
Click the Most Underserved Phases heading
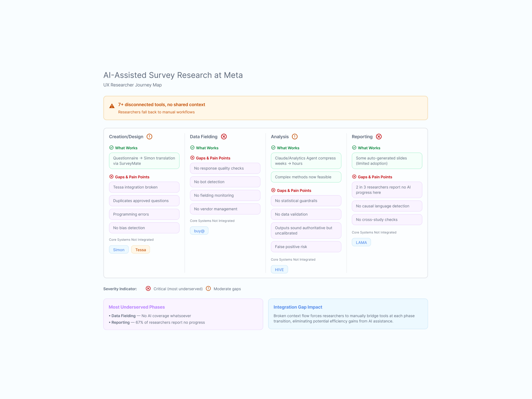[137, 307]
